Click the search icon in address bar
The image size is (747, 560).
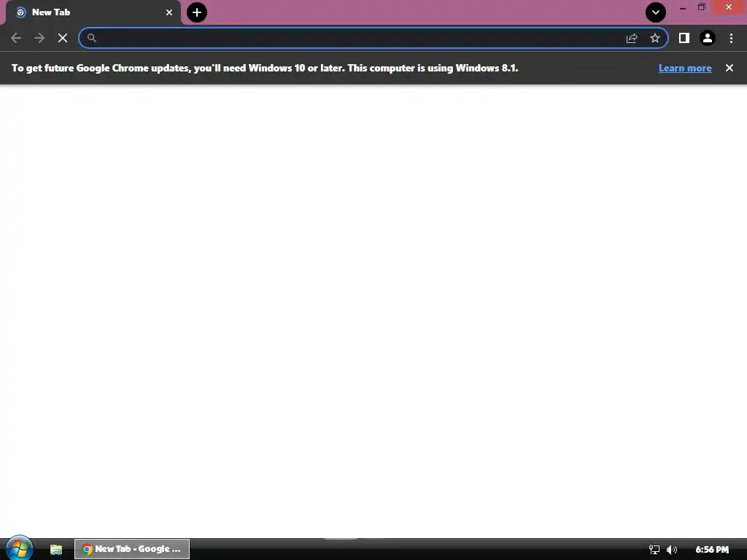click(x=91, y=38)
